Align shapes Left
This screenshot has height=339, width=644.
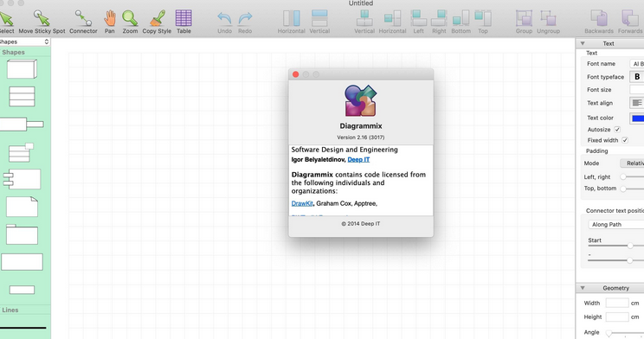pos(419,22)
